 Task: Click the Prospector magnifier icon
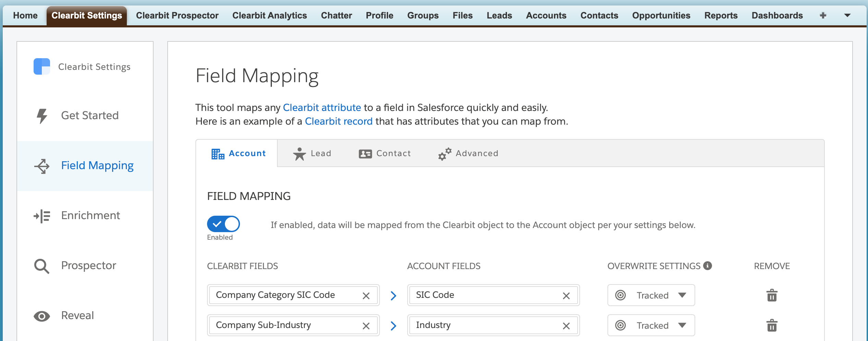tap(42, 266)
